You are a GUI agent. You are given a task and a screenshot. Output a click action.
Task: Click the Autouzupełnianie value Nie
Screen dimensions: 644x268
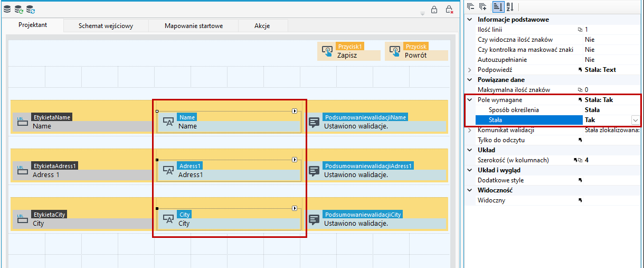pos(590,60)
